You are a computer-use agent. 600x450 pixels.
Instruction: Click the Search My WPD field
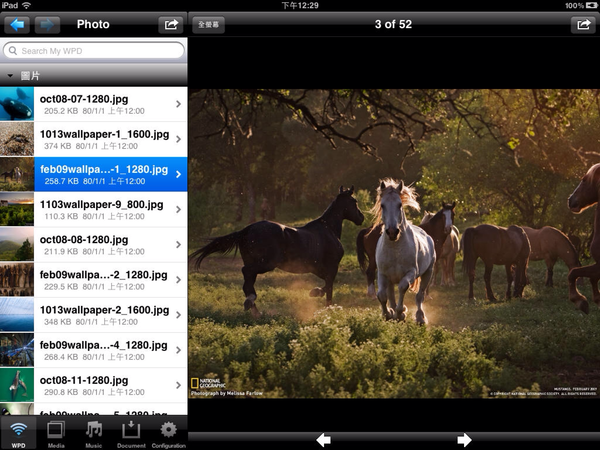pyautogui.click(x=94, y=50)
